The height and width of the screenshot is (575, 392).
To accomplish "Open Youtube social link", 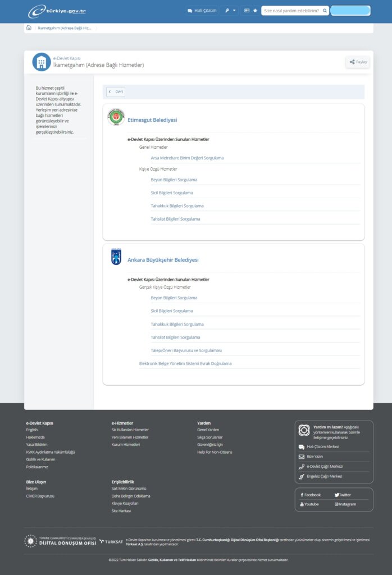I will 309,504.
